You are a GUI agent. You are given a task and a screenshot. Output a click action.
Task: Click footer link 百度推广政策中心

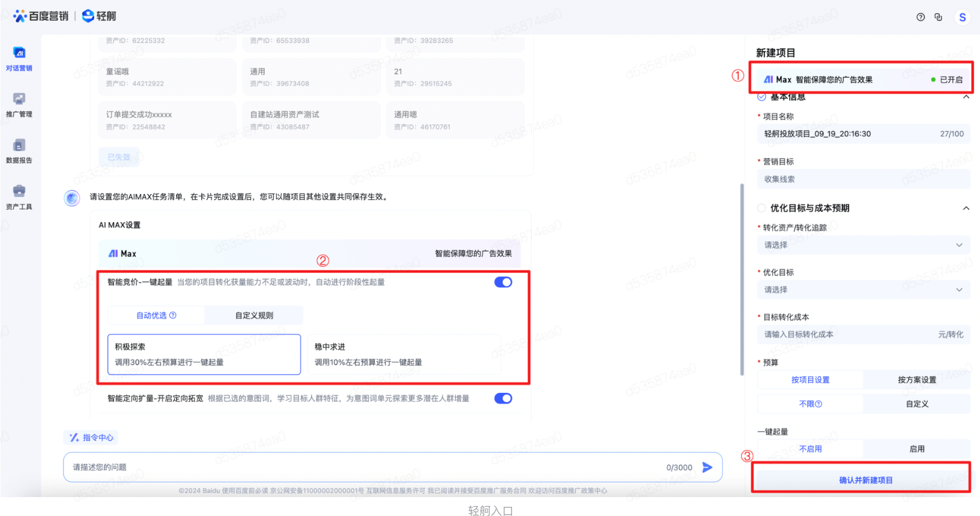click(x=580, y=490)
